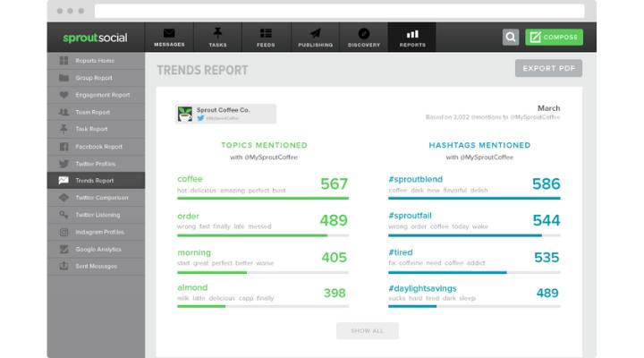This screenshot has height=358, width=644.
Task: Click the #daylightsavings hashtag
Action: [422, 288]
